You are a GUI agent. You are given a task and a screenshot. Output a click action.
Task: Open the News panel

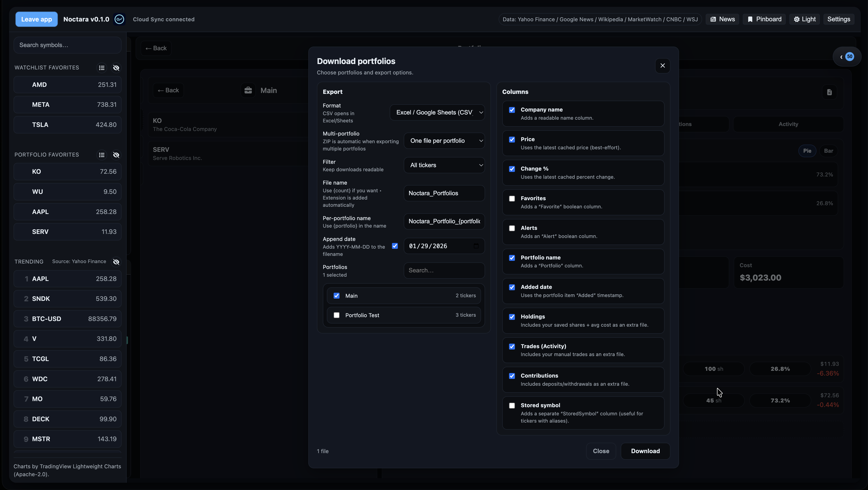722,19
